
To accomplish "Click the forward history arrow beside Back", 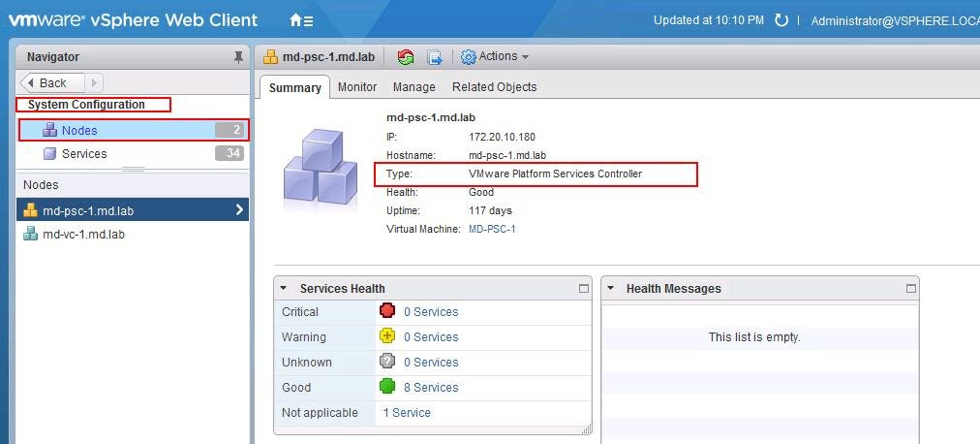I will point(94,82).
